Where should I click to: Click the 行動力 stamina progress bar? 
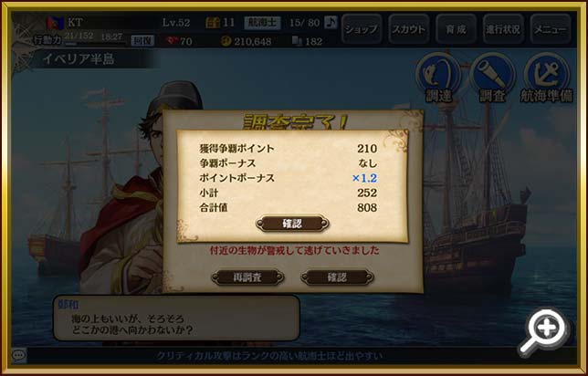click(x=96, y=44)
